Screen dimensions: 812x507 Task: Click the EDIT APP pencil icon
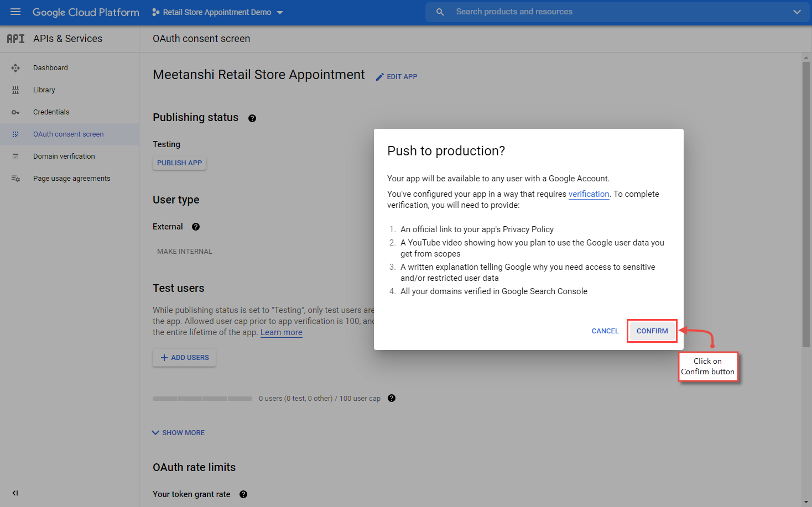(x=380, y=77)
